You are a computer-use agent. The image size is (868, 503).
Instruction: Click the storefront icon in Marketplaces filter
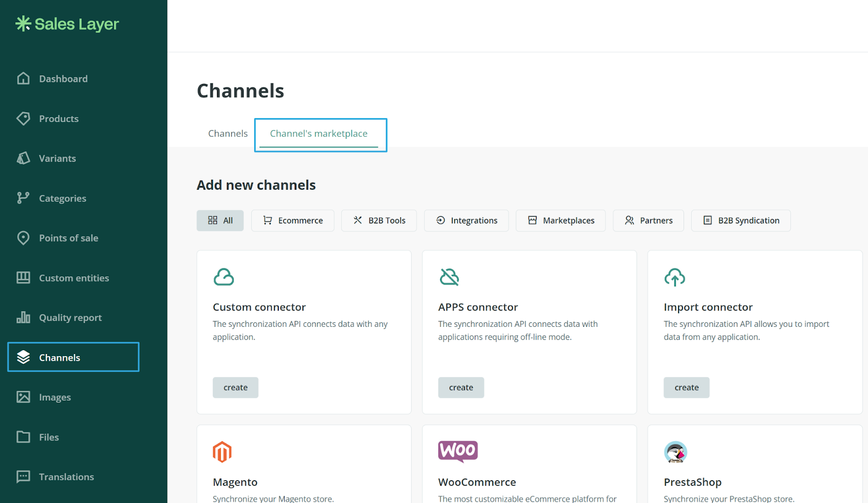tap(533, 220)
